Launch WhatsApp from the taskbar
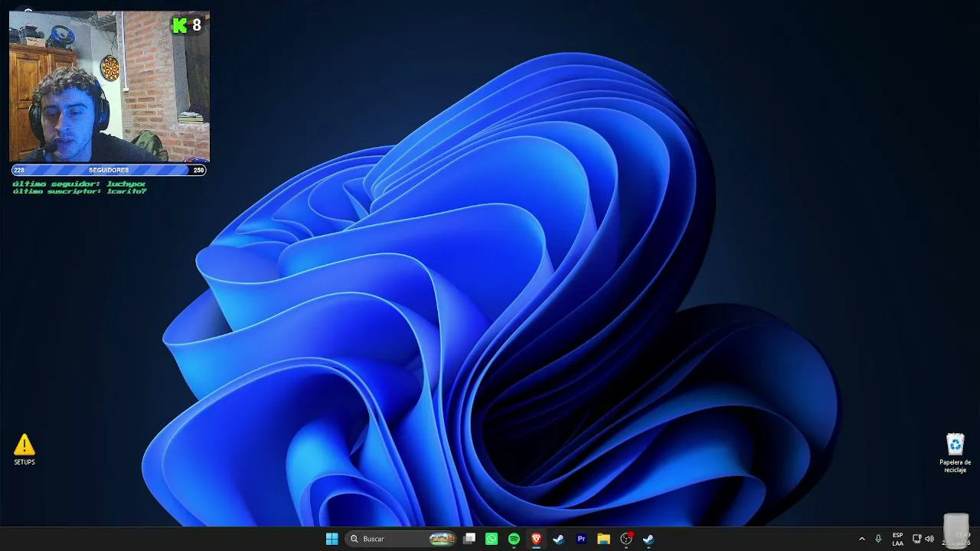This screenshot has height=551, width=980. [492, 539]
